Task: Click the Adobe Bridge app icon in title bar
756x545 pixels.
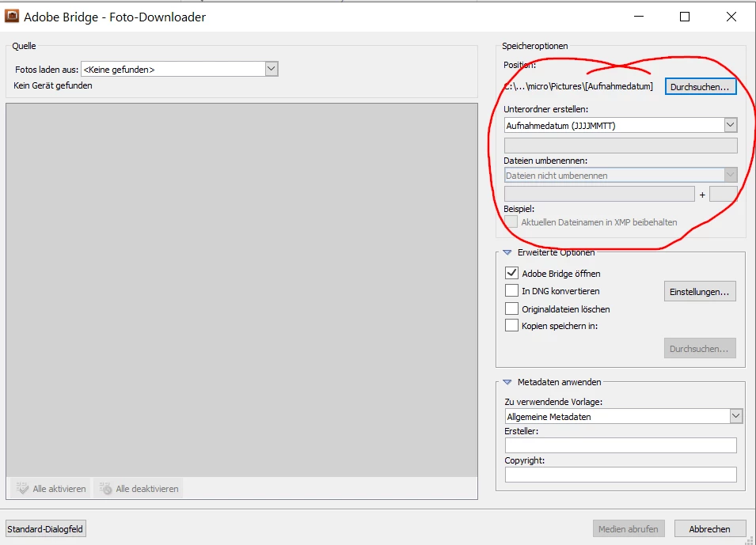Action: pyautogui.click(x=12, y=17)
